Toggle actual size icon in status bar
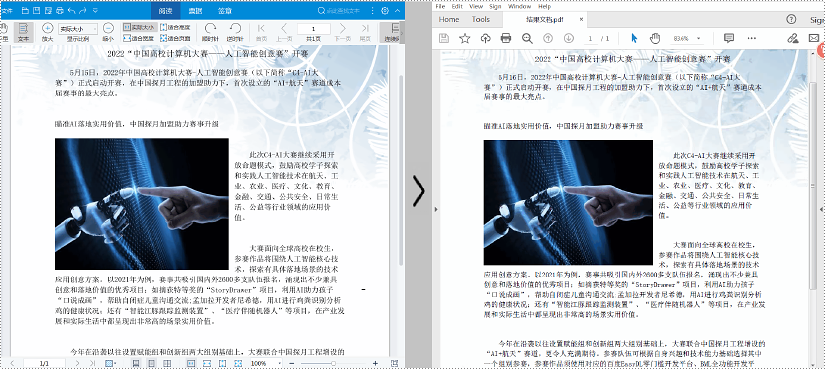The height and width of the screenshot is (369, 825). click(x=191, y=363)
